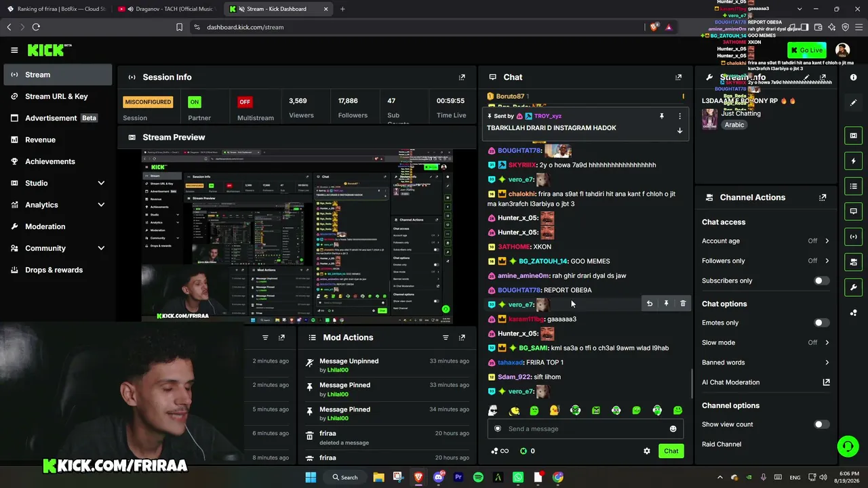The image size is (868, 488).
Task: Open the user profile avatar menu
Action: 842,50
